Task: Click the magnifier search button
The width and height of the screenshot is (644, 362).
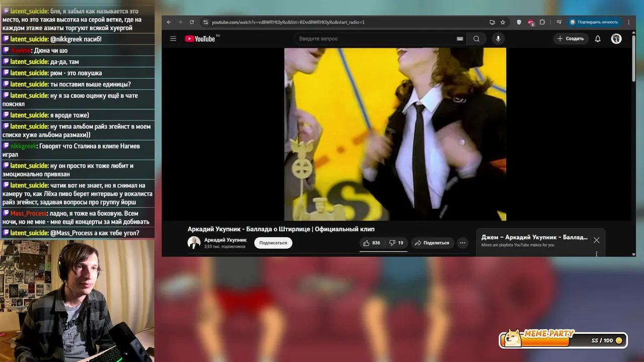Action: pos(476,39)
